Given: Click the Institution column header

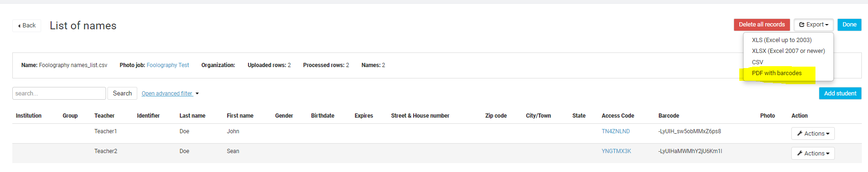Looking at the screenshot, I should 28,116.
